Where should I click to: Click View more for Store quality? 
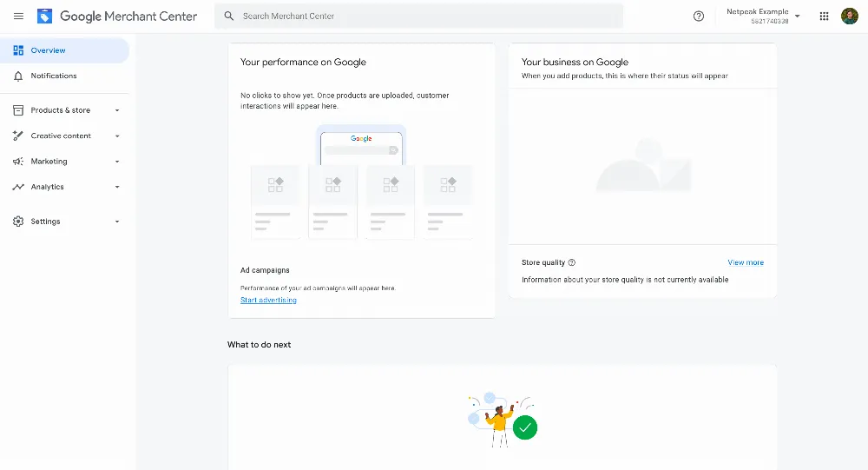[x=746, y=262]
